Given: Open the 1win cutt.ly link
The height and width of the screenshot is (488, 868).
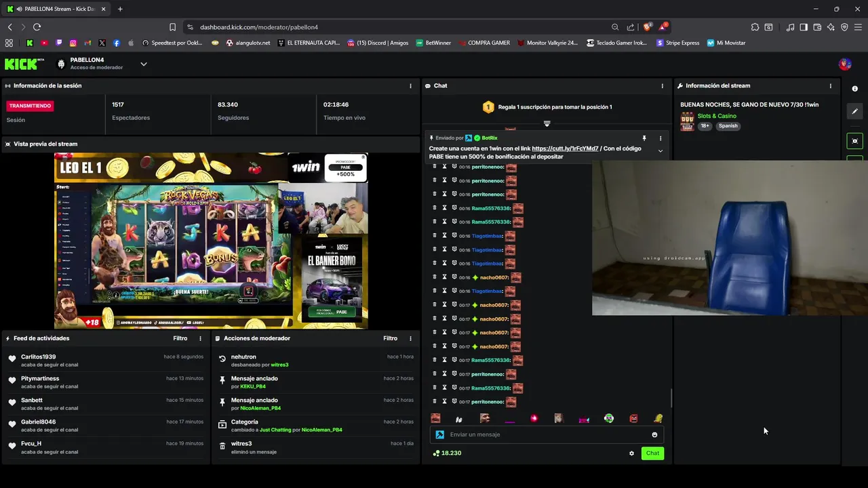Looking at the screenshot, I should (565, 148).
